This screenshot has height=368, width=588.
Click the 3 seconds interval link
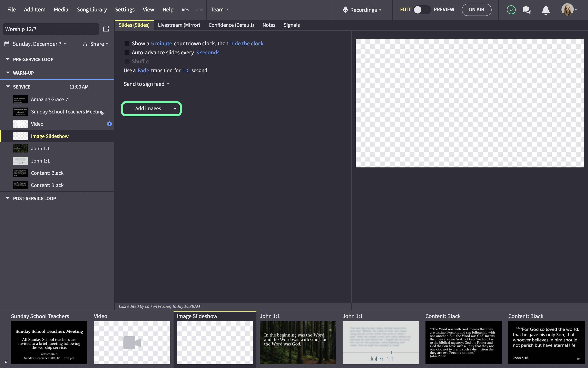(x=207, y=52)
